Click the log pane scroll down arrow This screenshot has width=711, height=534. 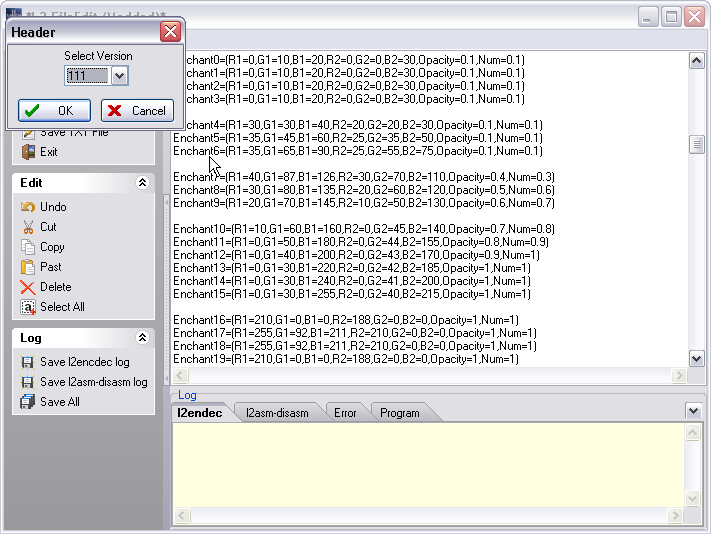[x=692, y=498]
